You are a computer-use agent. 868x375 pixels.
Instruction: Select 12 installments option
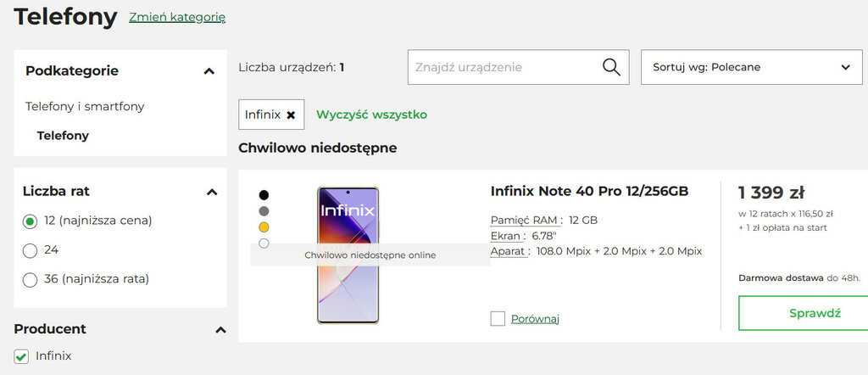[x=31, y=221]
